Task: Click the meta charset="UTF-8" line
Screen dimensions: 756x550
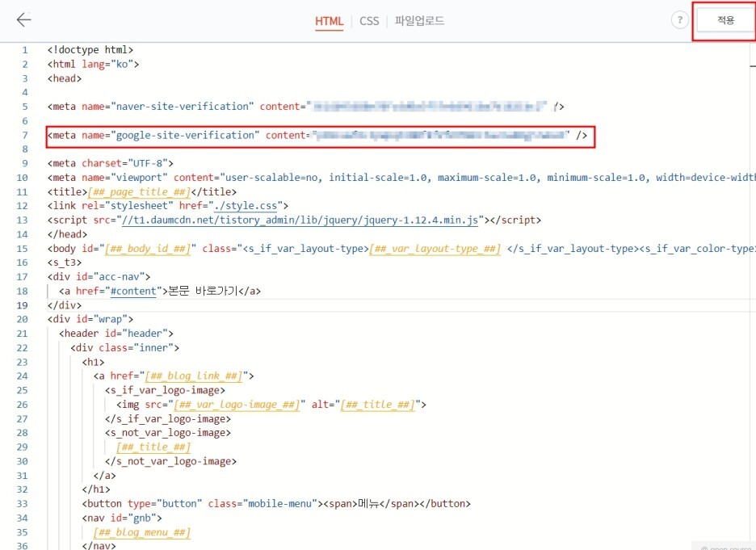Action: point(111,163)
